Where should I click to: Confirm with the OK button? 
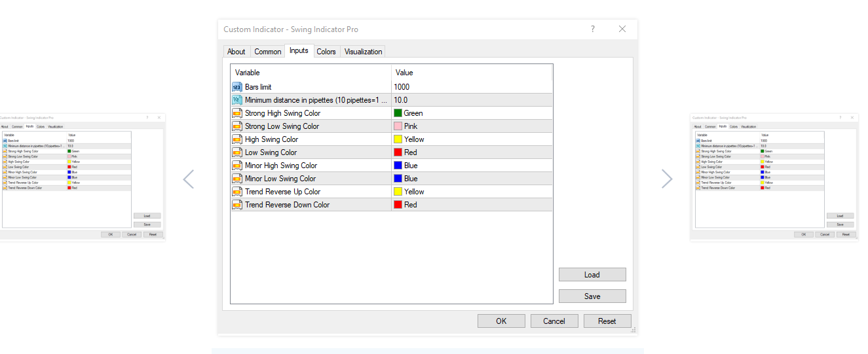point(501,321)
